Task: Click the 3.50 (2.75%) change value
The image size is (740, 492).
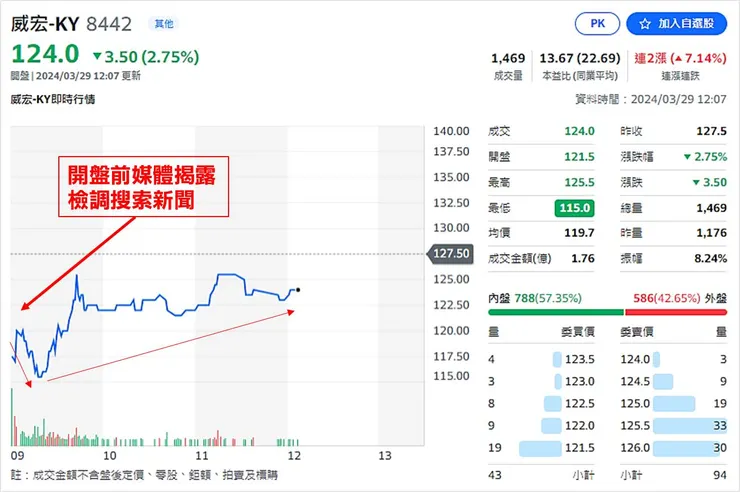Action: pos(151,57)
